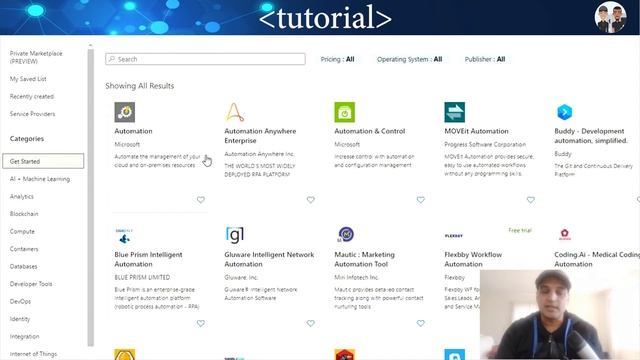This screenshot has height=360, width=640.
Task: Click the Mautic Marketing Automation Tool logo
Action: (x=345, y=235)
